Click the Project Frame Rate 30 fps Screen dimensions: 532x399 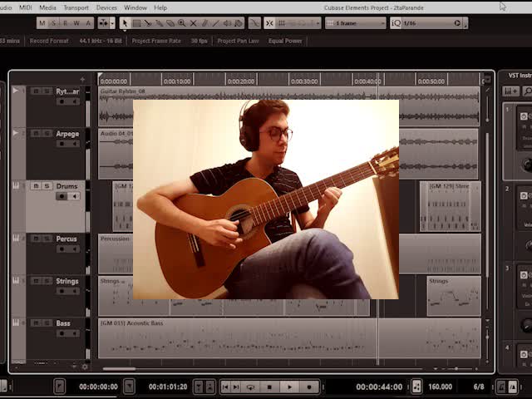click(199, 41)
